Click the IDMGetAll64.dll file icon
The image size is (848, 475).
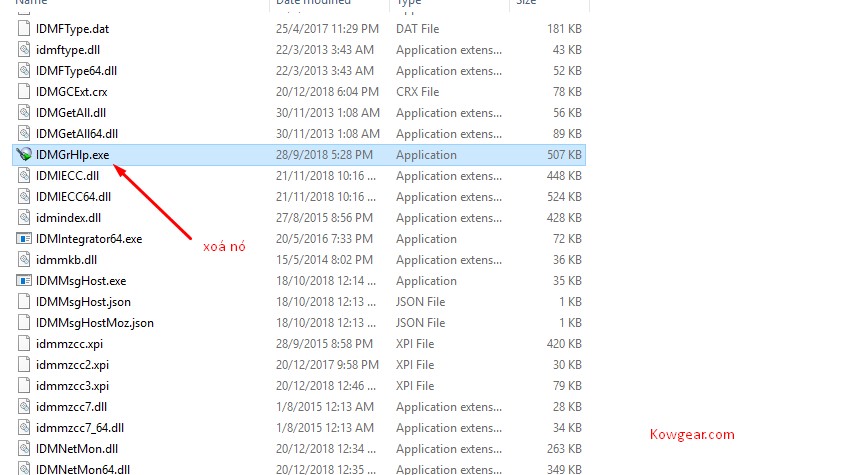coord(24,134)
